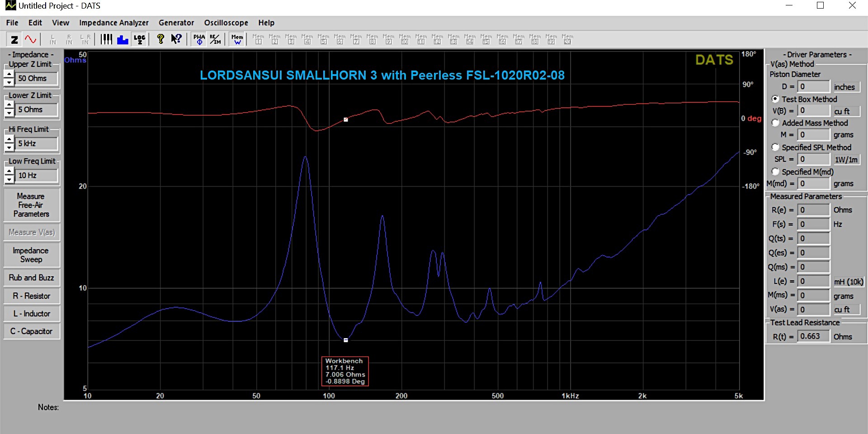868x434 pixels.
Task: Select the Mem 15 memory slot
Action: (x=486, y=39)
